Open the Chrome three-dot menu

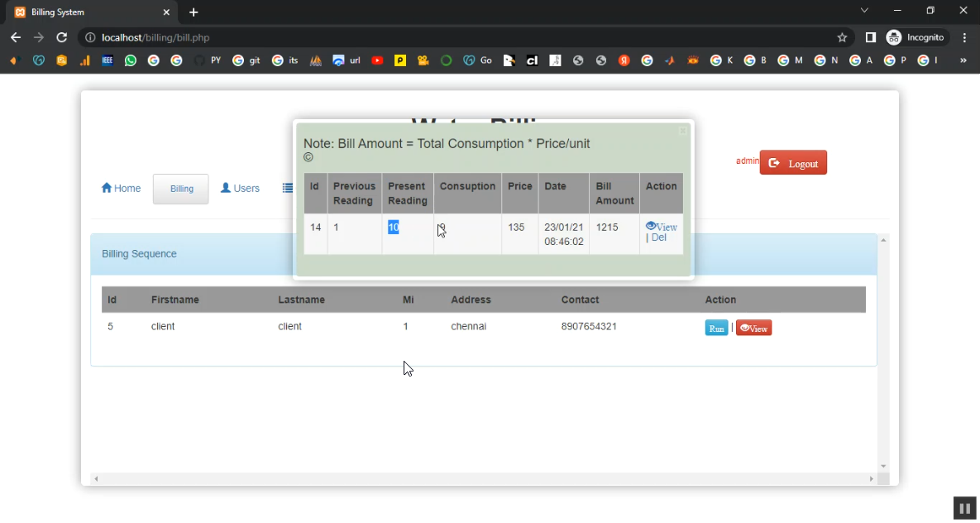click(x=964, y=37)
